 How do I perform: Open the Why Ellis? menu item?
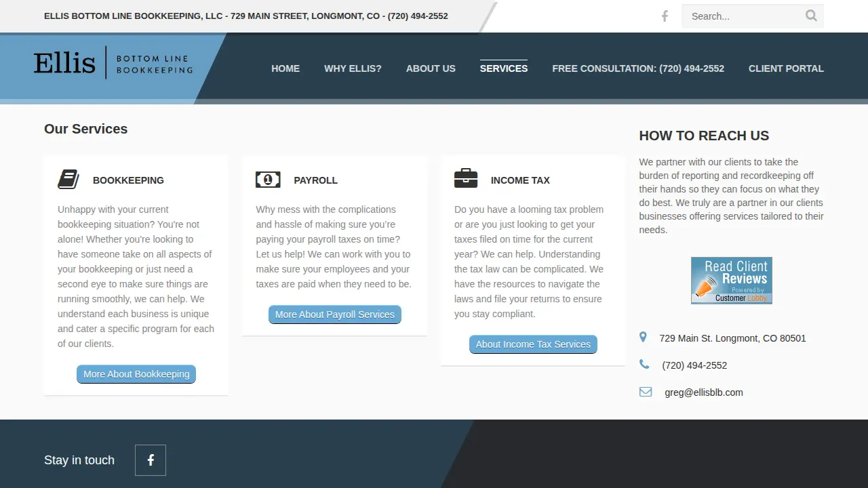click(353, 68)
